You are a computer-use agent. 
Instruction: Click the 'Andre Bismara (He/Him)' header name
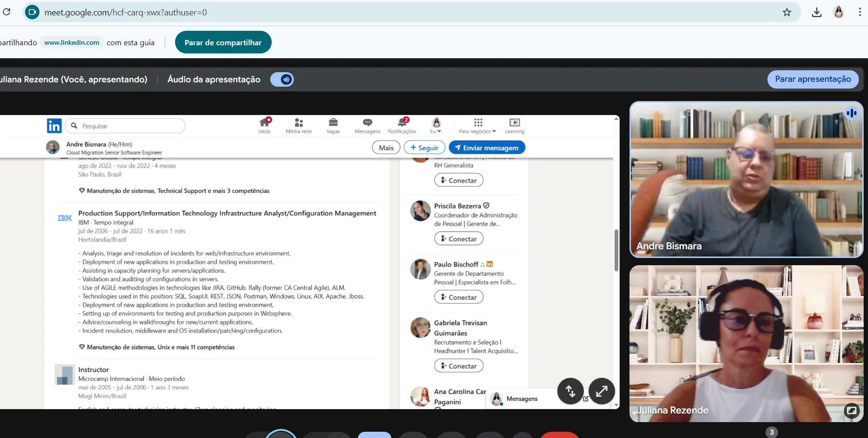(99, 144)
